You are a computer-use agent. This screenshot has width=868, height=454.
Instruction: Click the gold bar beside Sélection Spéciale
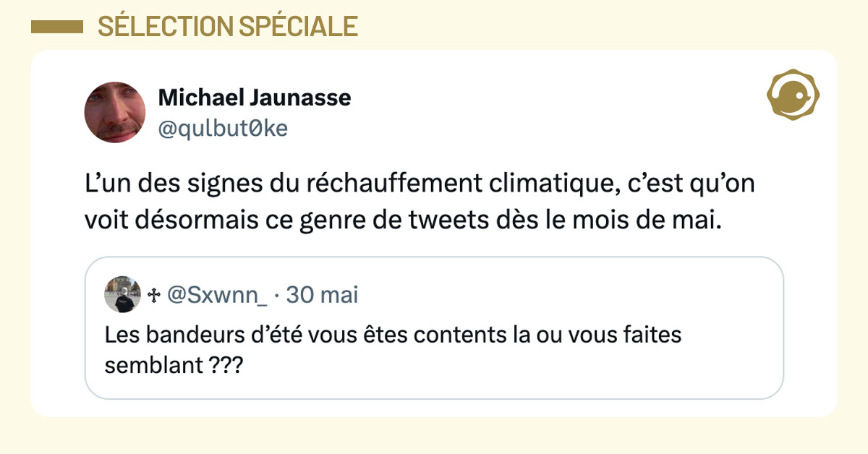[56, 27]
